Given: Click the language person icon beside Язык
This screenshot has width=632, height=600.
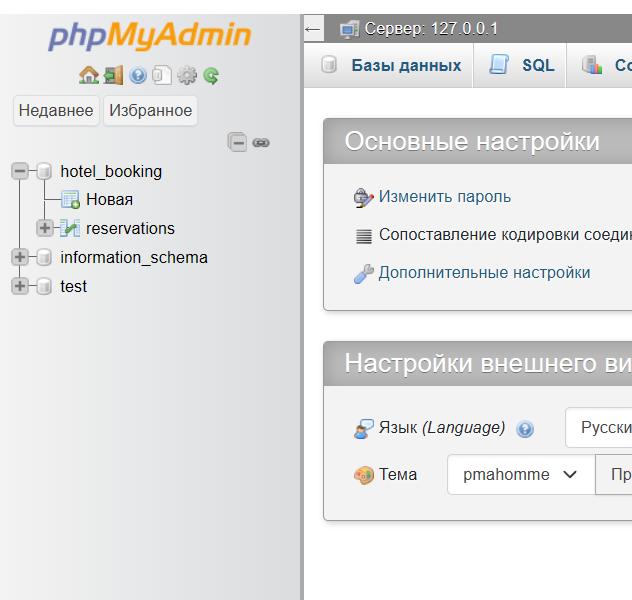Looking at the screenshot, I should [364, 429].
